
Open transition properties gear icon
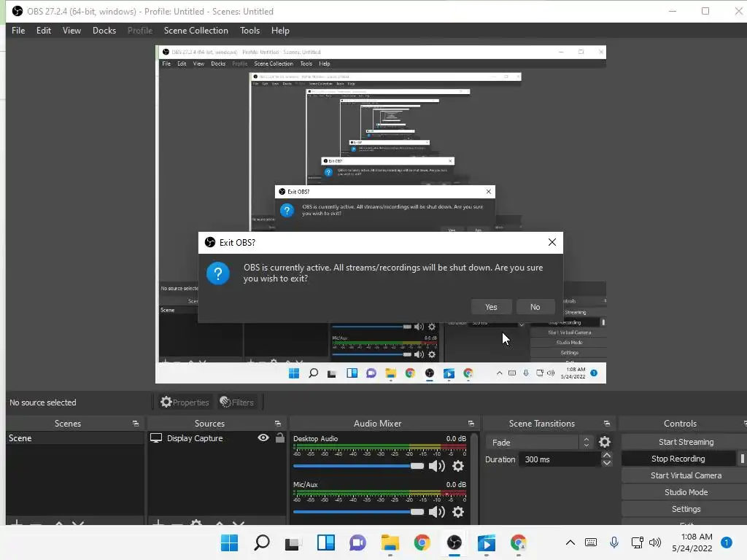coord(605,443)
